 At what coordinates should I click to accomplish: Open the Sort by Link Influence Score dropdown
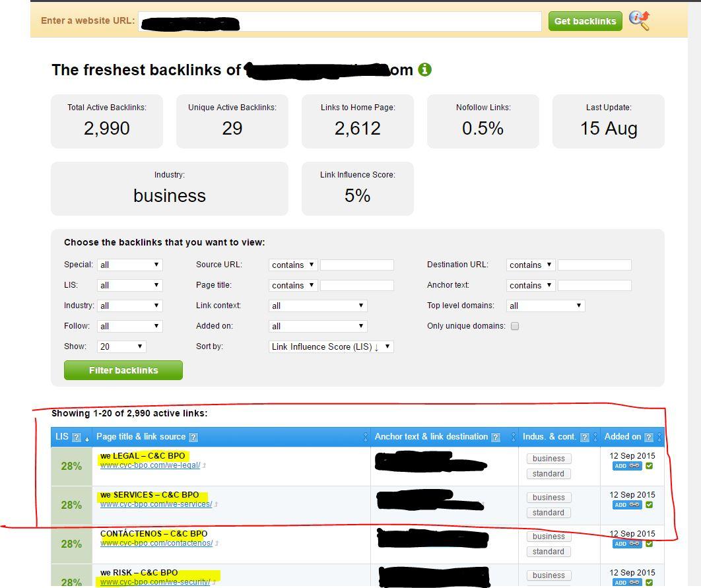coord(331,346)
